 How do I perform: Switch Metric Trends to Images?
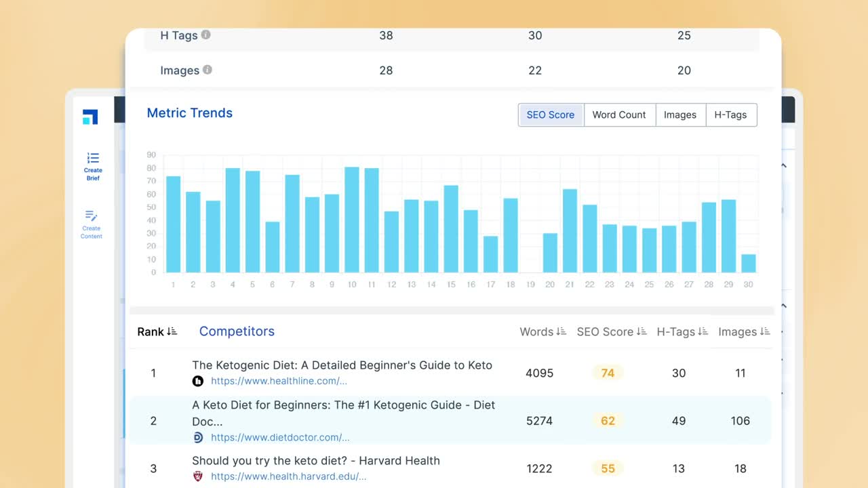tap(680, 115)
